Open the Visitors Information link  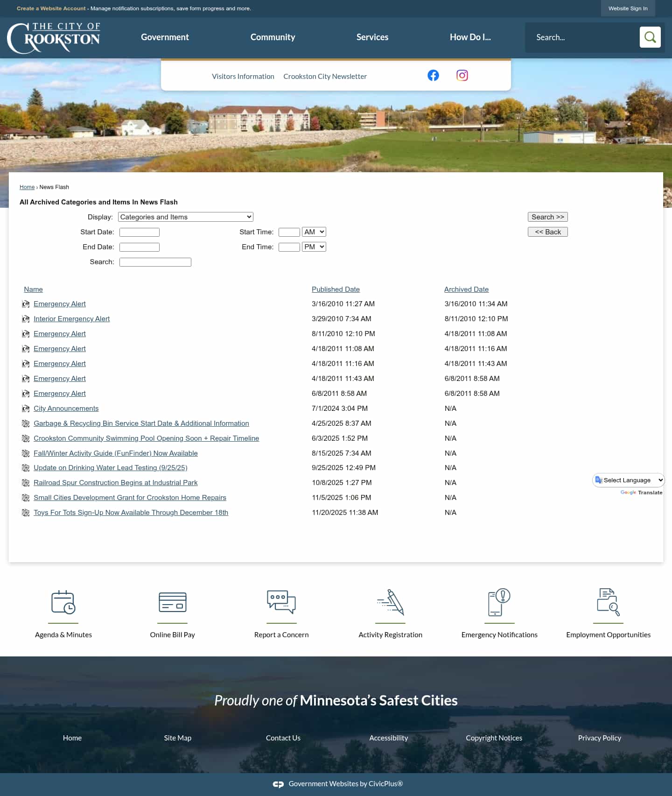click(x=243, y=76)
